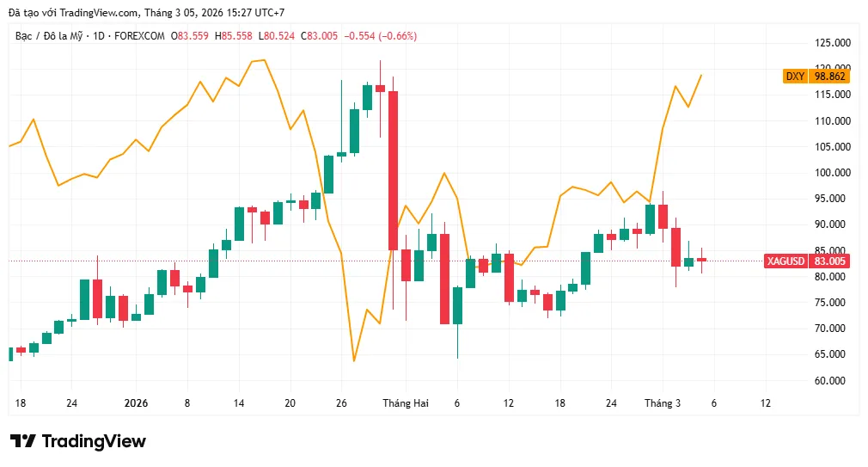The height and width of the screenshot is (467, 868).
Task: Click the date label 8 on time axis
Action: tap(187, 403)
